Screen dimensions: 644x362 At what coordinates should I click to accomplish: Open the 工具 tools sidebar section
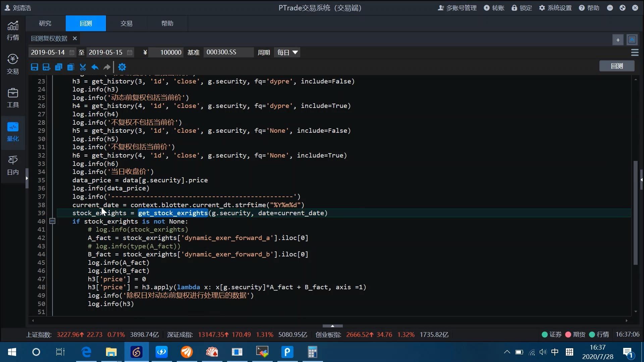coord(13,98)
